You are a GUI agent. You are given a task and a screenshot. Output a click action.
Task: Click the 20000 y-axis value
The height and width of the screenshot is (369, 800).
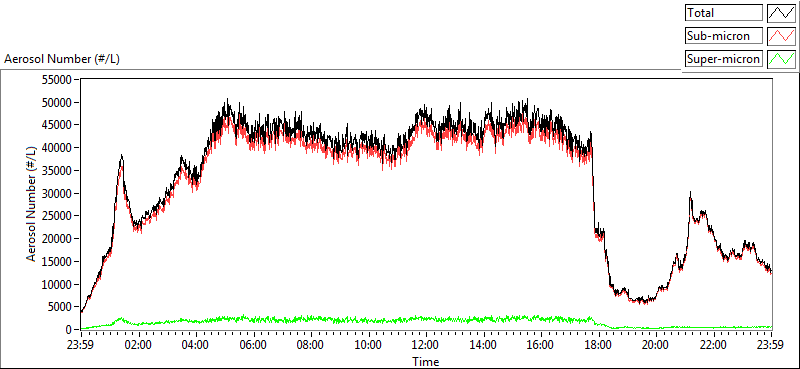click(57, 238)
